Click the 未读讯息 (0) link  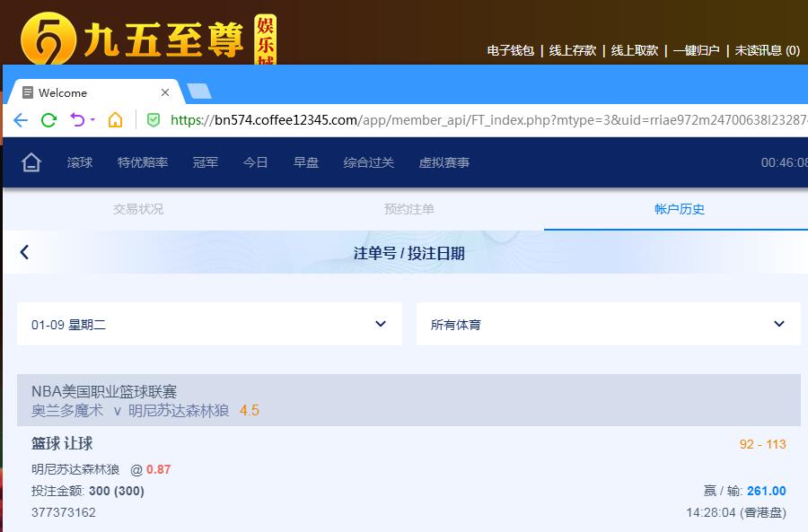768,50
